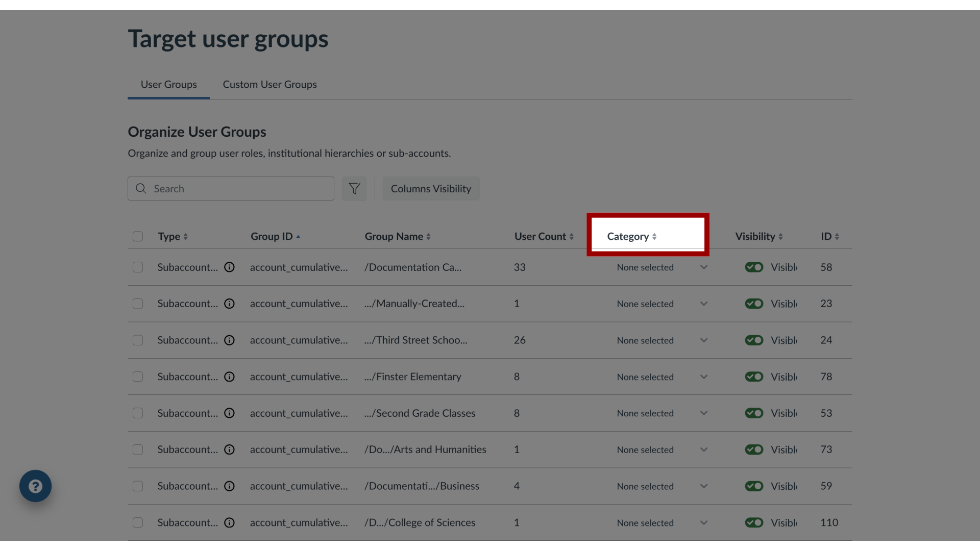Select all rows with header checkbox
Viewport: 980px width, 551px height.
tap(138, 237)
